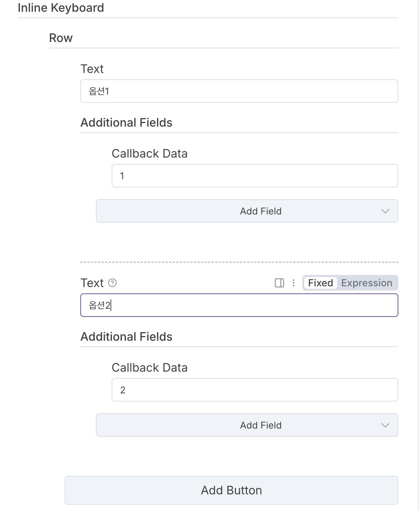Open the Add Field dropdown under 옵션1

point(247,211)
